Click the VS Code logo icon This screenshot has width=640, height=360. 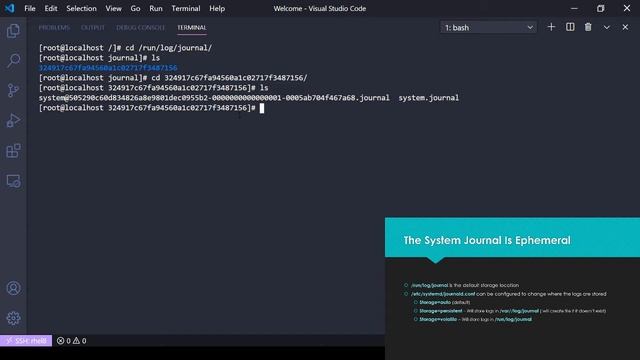(9, 8)
